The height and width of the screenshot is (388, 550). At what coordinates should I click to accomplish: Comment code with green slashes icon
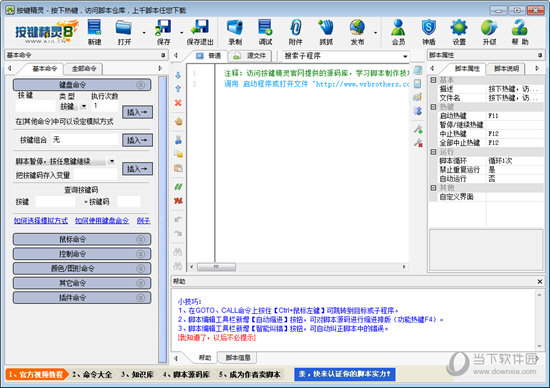178,187
